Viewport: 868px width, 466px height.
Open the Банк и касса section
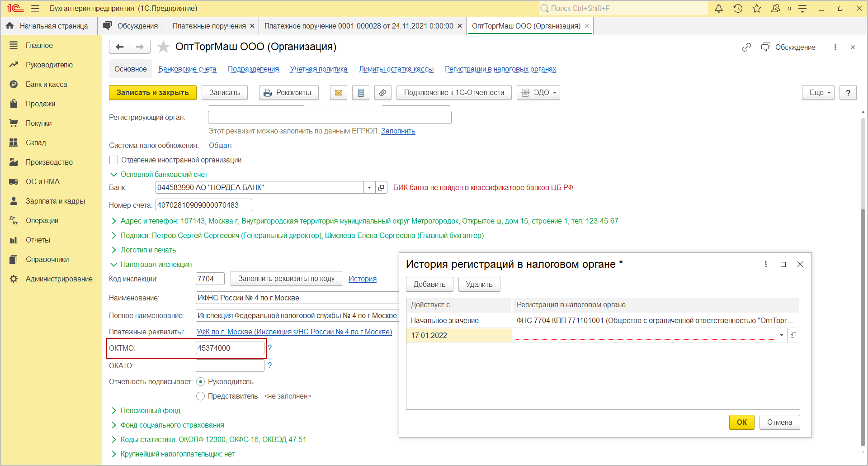coord(46,84)
